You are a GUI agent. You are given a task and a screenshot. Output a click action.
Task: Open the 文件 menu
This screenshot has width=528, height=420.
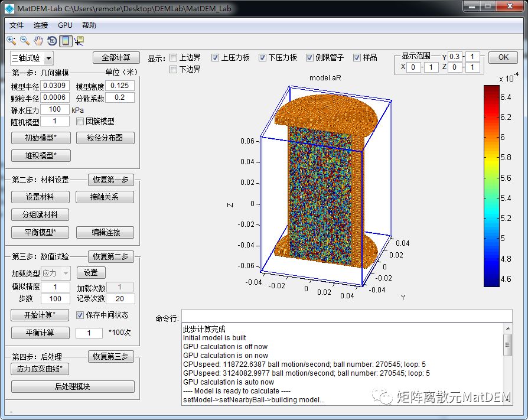[17, 25]
